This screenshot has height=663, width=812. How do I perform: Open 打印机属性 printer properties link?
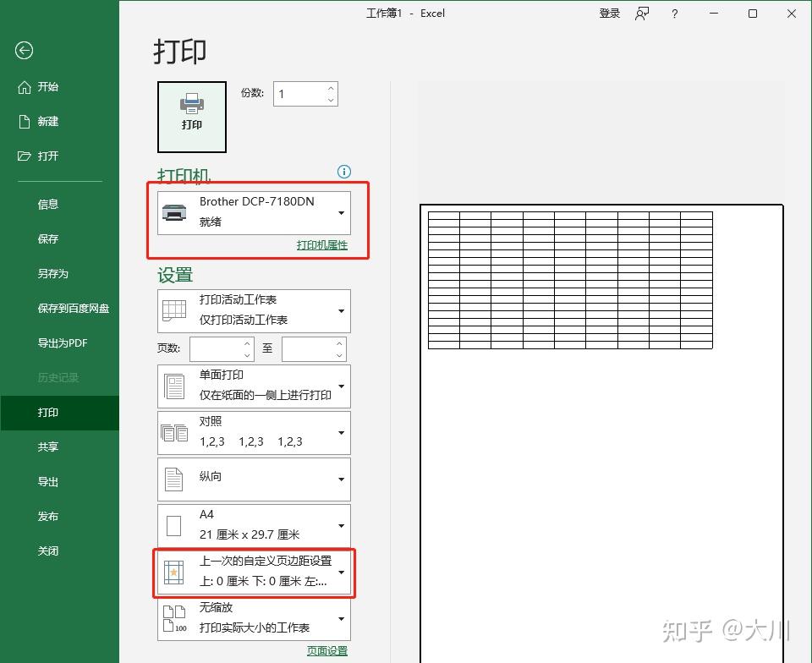[322, 245]
